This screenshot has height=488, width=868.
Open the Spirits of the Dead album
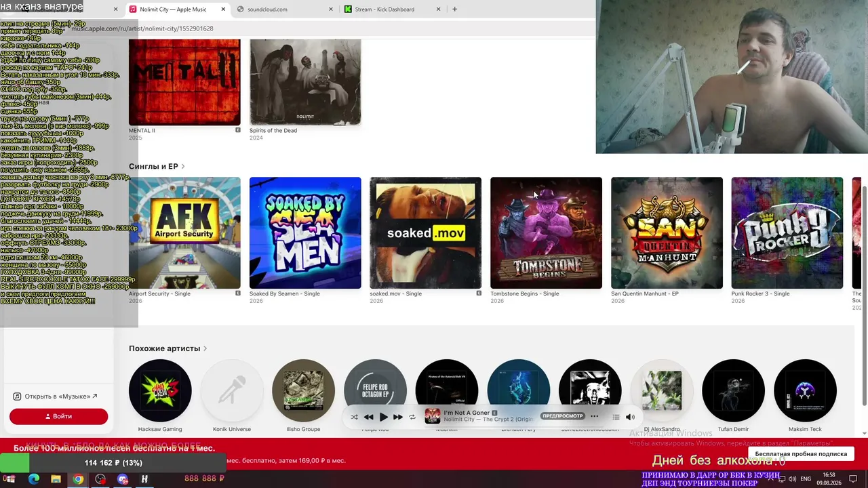[x=305, y=82]
